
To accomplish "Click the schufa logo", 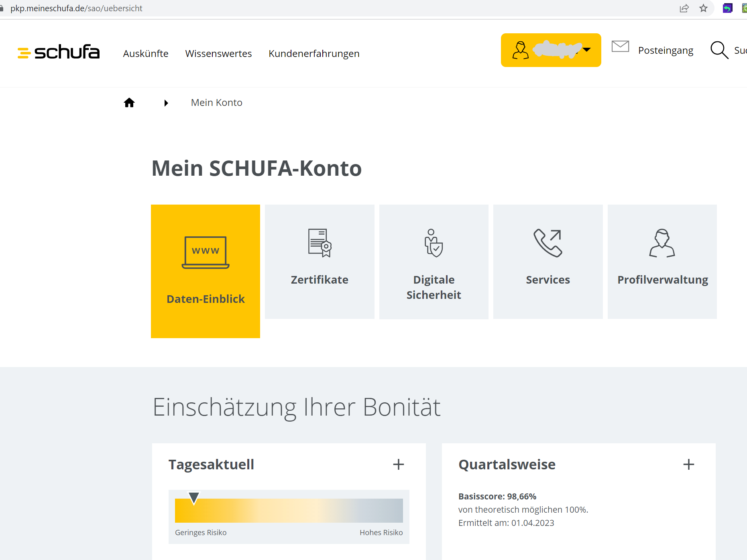I will [59, 52].
